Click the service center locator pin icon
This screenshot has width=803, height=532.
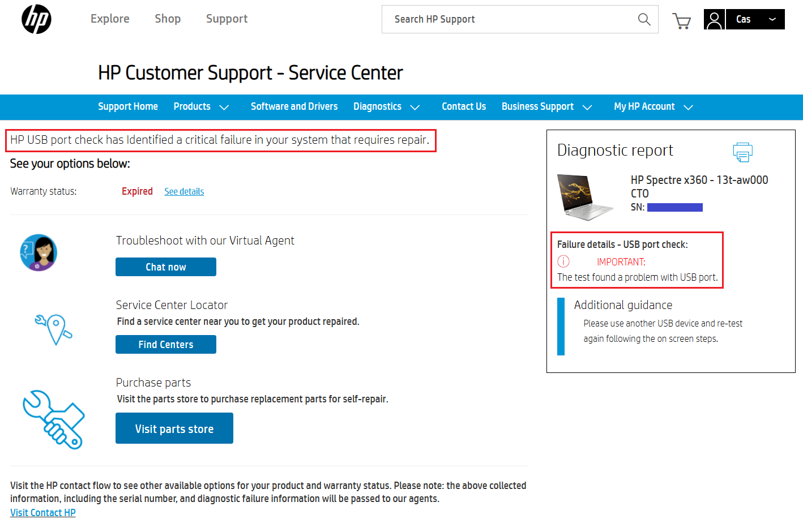(54, 329)
